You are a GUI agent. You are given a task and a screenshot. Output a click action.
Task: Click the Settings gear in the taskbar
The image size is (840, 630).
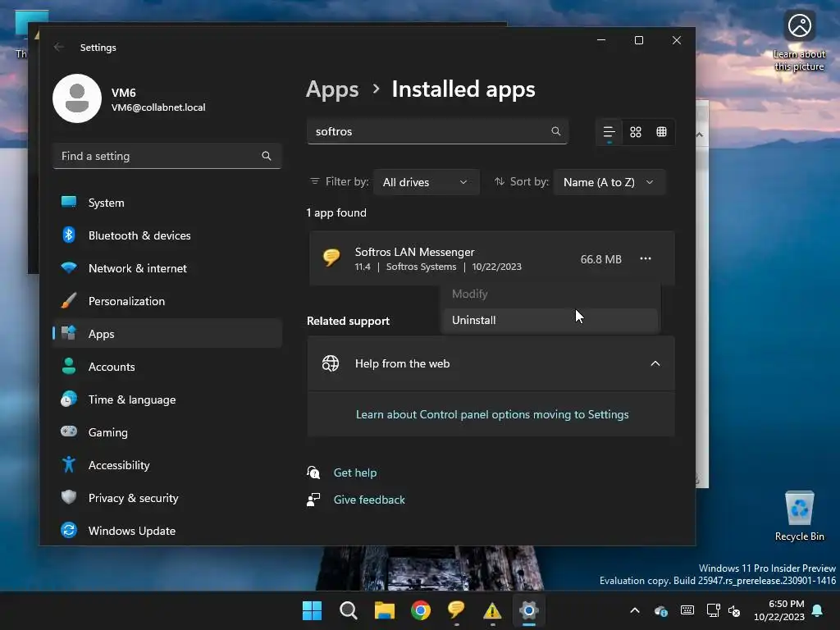pyautogui.click(x=529, y=610)
